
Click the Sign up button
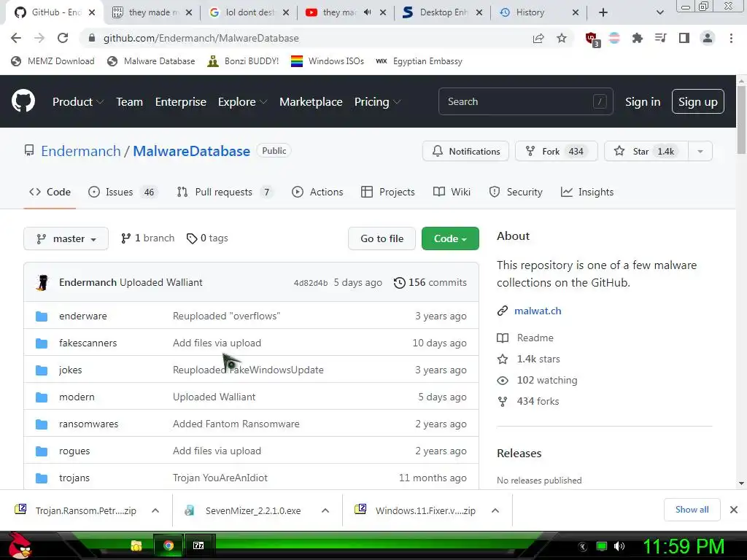697,101
